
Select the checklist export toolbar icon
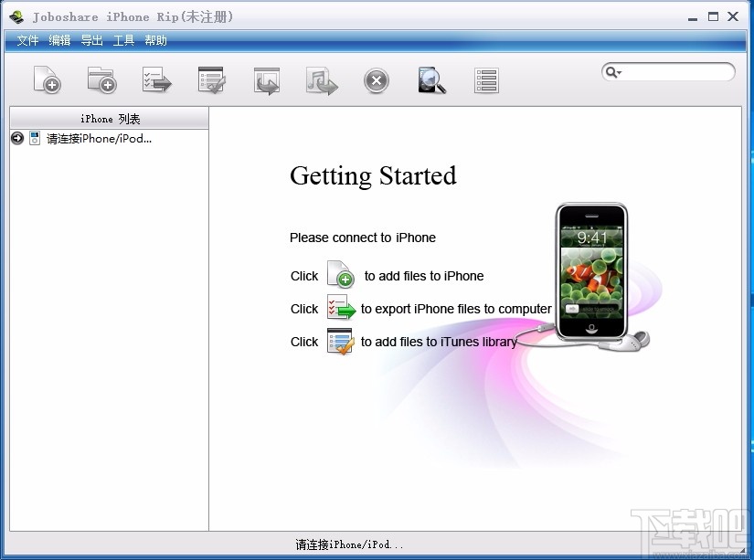tap(156, 80)
